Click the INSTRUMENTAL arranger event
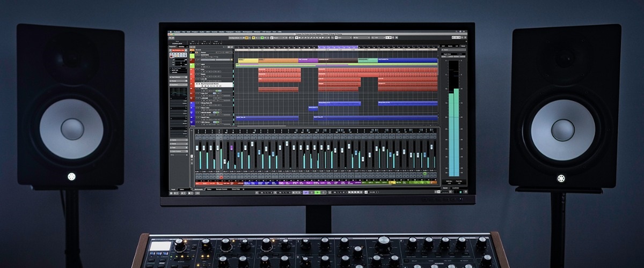This screenshot has width=644, height=268. pos(408,61)
